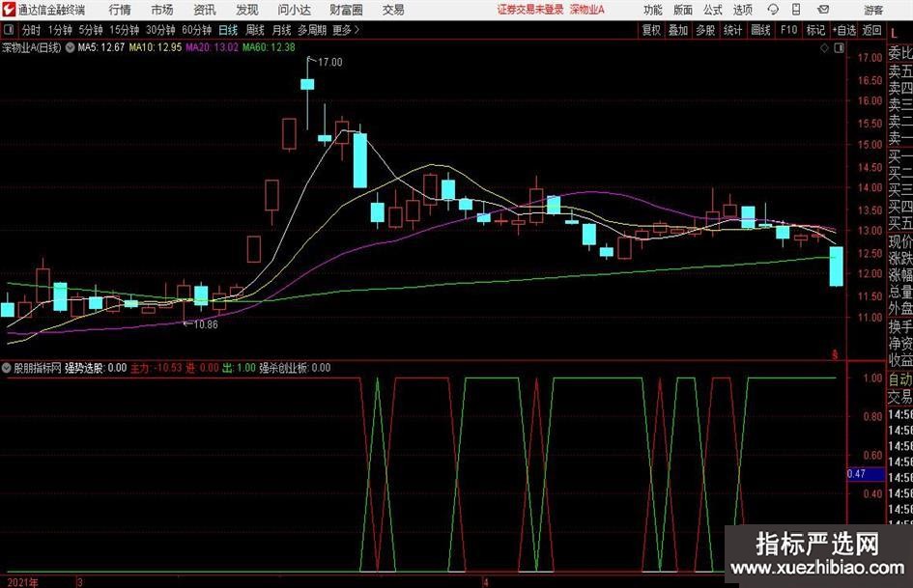Switch to 1分钟 chart period
The height and width of the screenshot is (588, 913).
click(x=60, y=30)
